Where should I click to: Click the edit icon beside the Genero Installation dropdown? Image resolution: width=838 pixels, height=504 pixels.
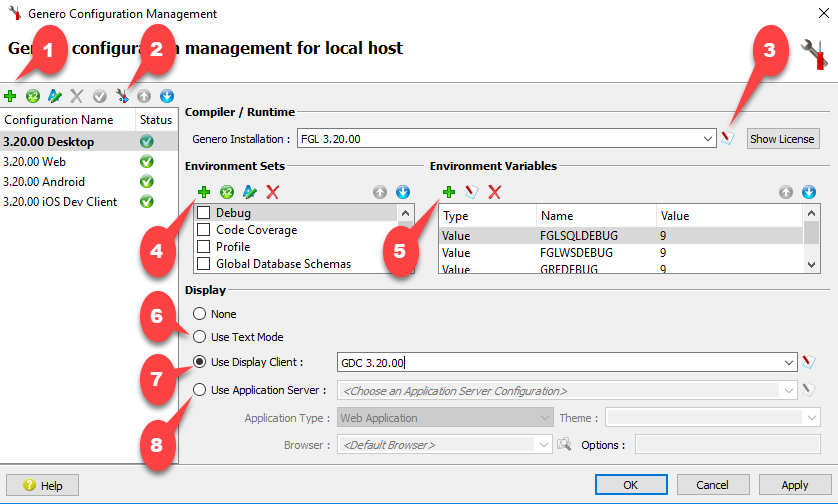(729, 138)
